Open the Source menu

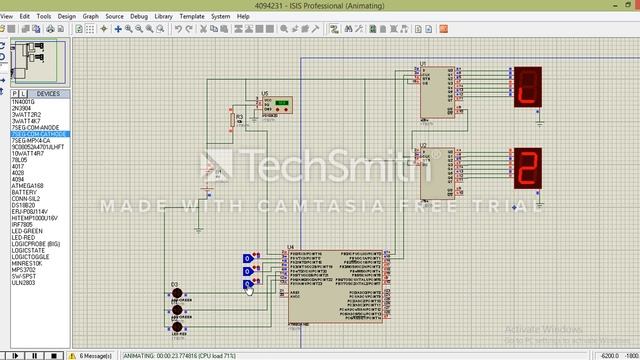click(x=114, y=16)
